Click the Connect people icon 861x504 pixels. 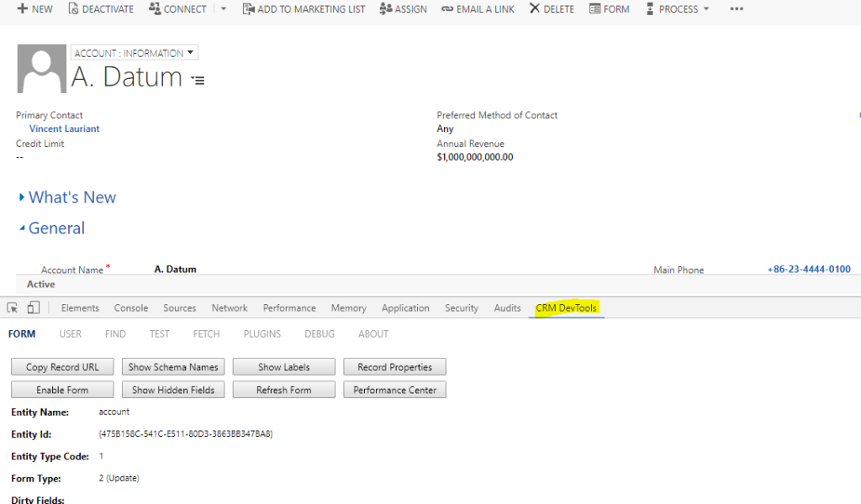click(x=155, y=8)
